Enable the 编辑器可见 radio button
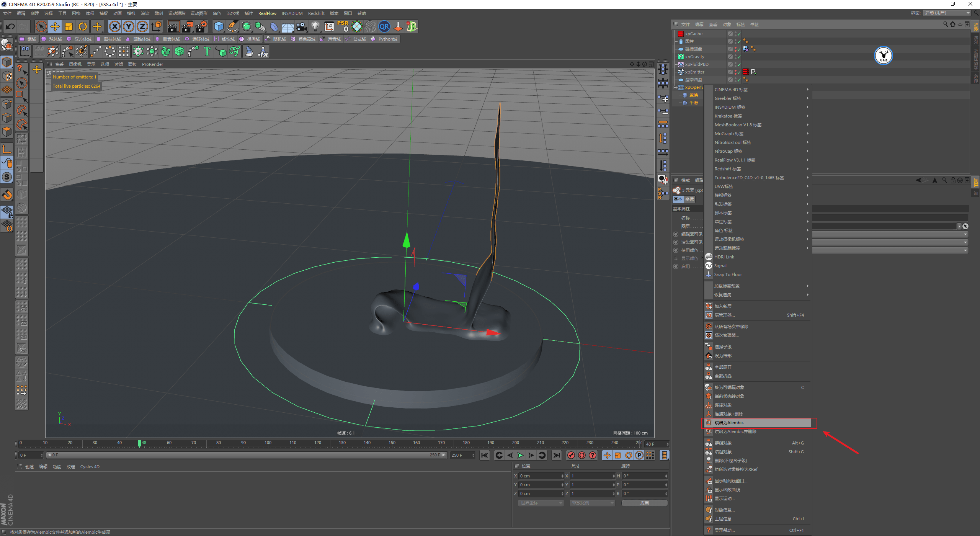 coord(676,234)
